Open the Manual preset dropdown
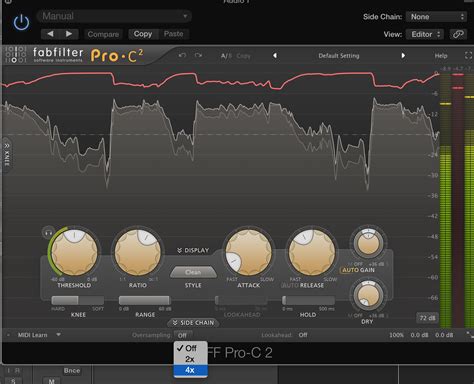 tap(114, 16)
